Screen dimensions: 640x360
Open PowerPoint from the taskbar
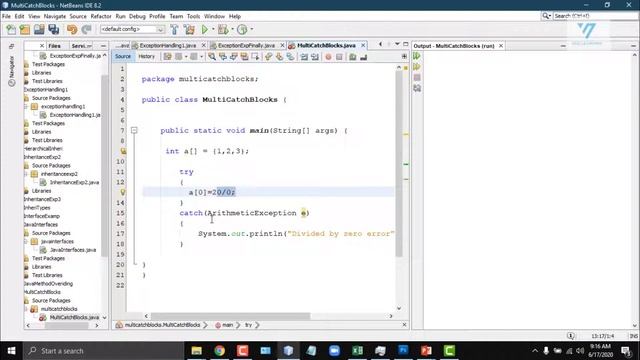click(x=426, y=351)
